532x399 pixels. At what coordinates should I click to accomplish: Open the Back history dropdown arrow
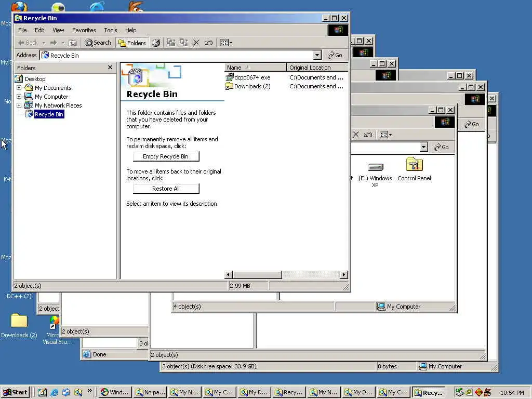pos(44,43)
